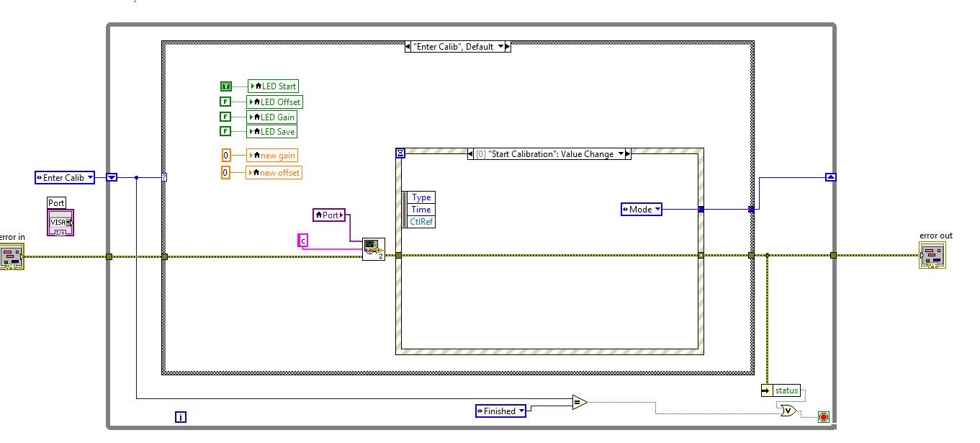Image resolution: width=980 pixels, height=443 pixels.
Task: Select the error in cluster terminal
Action: pyautogui.click(x=11, y=256)
